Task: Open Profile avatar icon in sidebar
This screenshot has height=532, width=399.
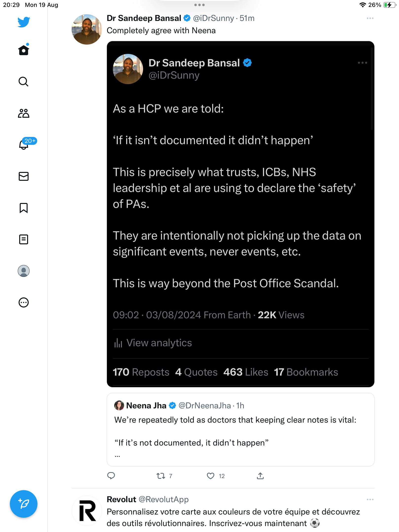Action: pyautogui.click(x=24, y=271)
